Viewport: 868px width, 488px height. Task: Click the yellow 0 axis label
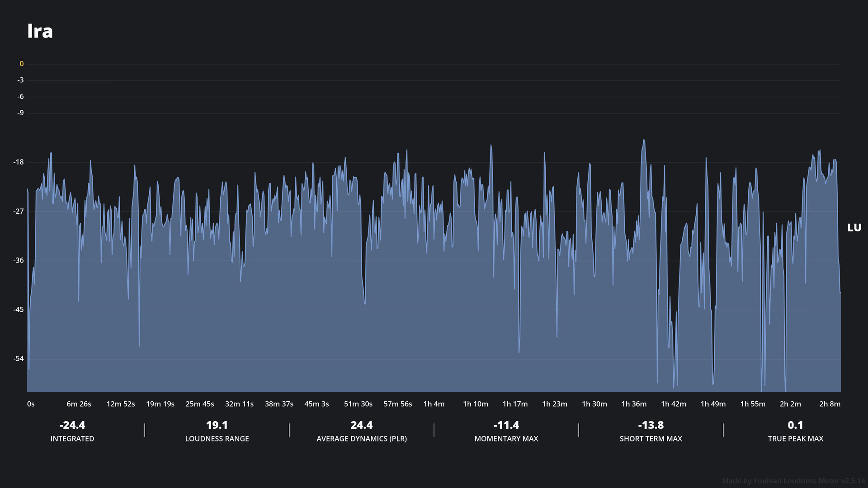tap(21, 64)
